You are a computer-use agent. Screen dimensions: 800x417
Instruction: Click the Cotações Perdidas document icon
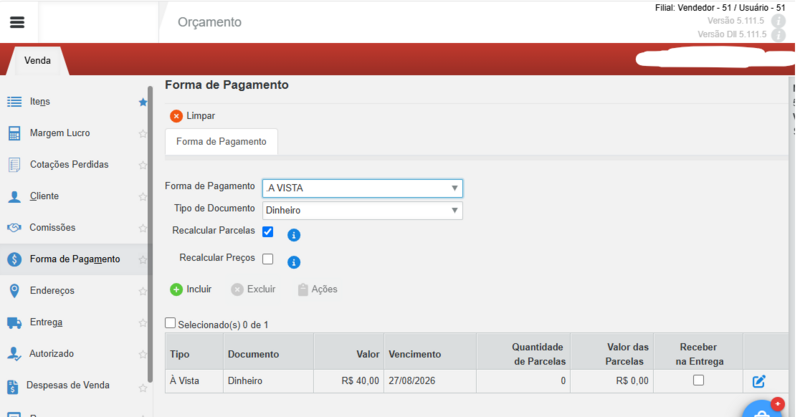point(14,165)
